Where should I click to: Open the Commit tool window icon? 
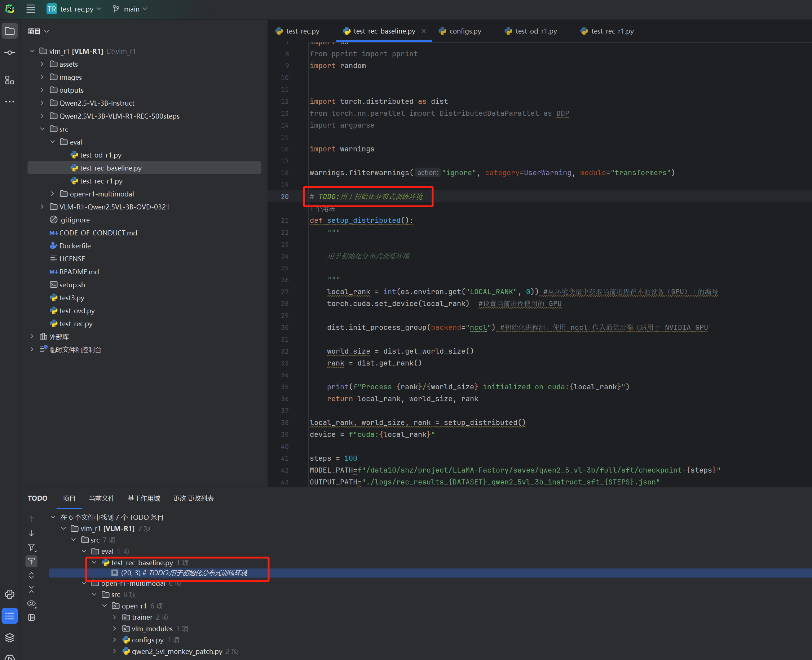(10, 53)
